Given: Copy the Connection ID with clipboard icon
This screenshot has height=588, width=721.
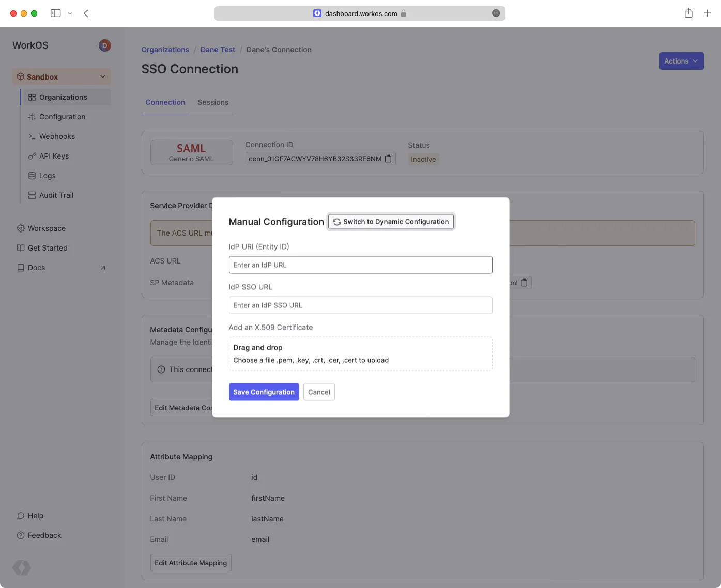Looking at the screenshot, I should [x=389, y=159].
